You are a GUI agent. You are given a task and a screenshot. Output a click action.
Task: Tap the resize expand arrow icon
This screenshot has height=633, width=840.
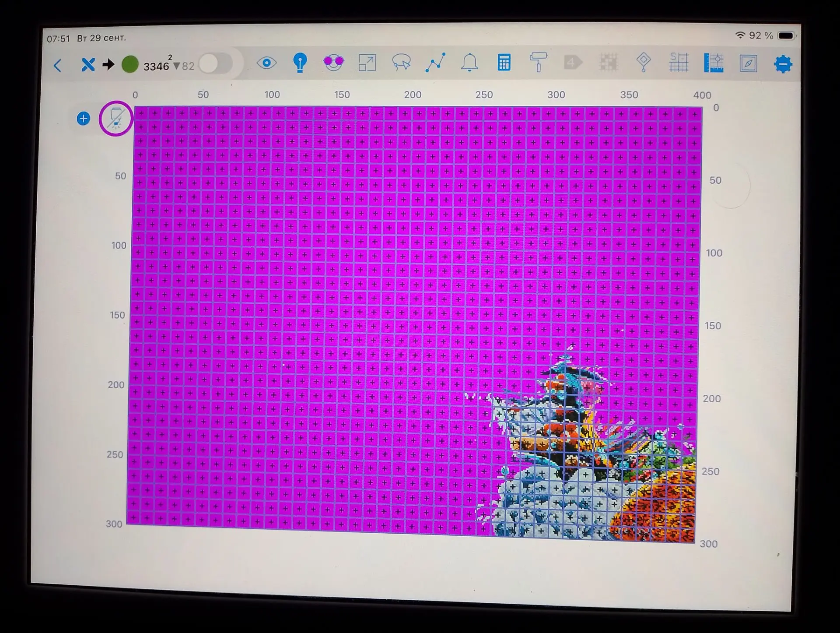pyautogui.click(x=367, y=63)
